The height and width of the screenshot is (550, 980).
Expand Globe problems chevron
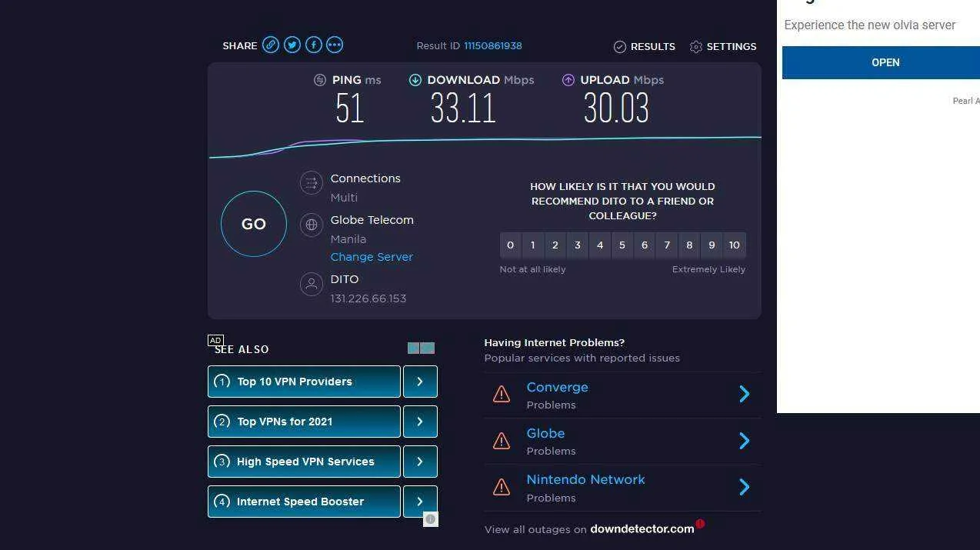[x=744, y=441]
